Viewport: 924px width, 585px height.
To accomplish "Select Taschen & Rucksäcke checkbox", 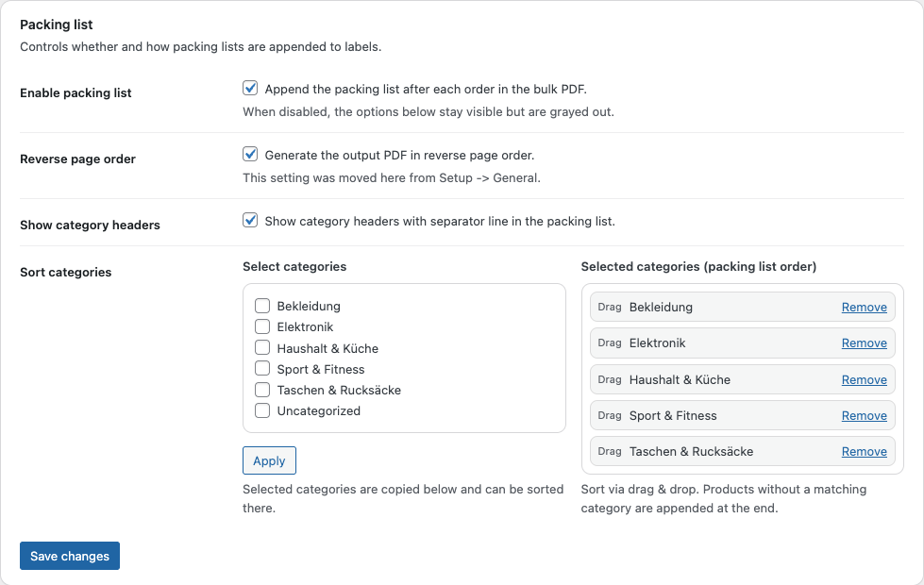I will point(262,389).
